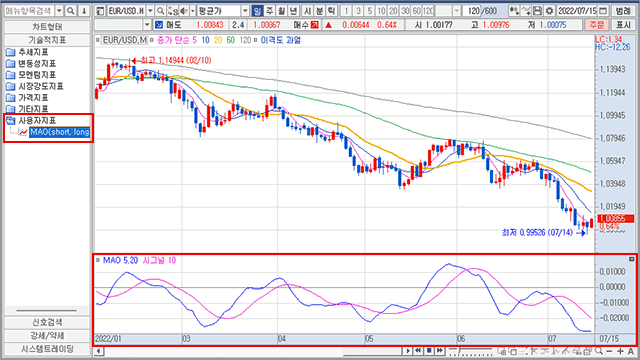The image size is (640, 360).
Task: Click the speaker sound icon
Action: click(184, 11)
